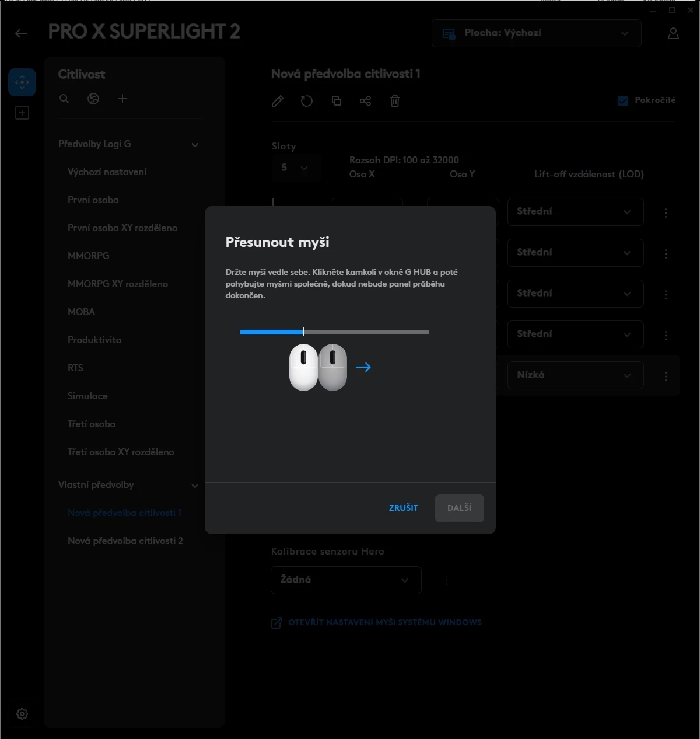Open more options for fourth Střední row
Viewport: 700px width, 739px height.
(x=666, y=336)
